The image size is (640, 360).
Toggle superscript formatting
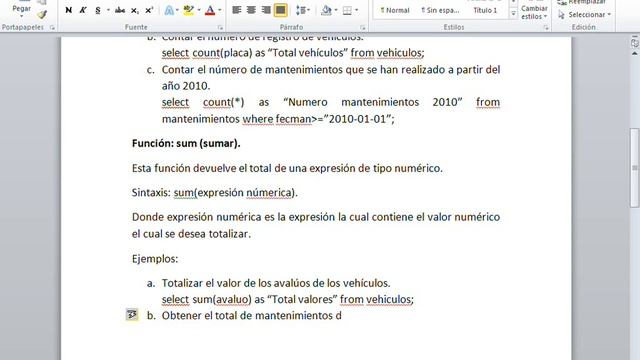point(149,10)
